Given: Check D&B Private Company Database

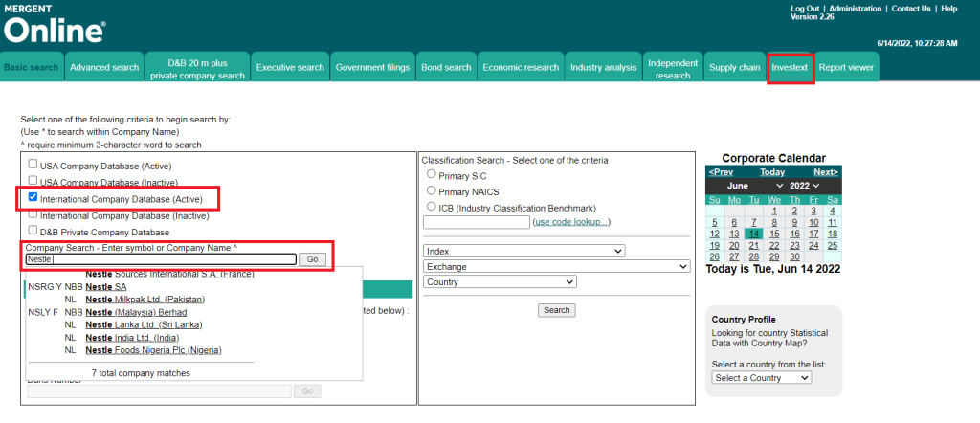Looking at the screenshot, I should pyautogui.click(x=33, y=231).
